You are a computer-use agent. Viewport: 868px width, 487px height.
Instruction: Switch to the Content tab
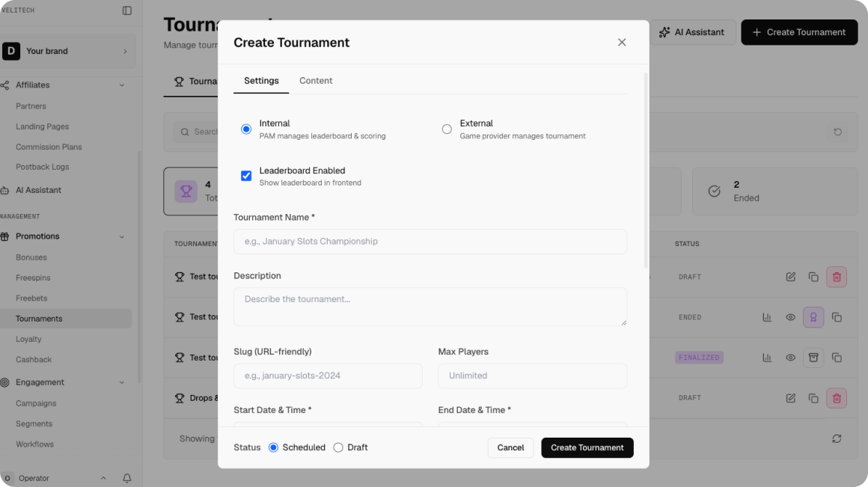[x=316, y=81]
